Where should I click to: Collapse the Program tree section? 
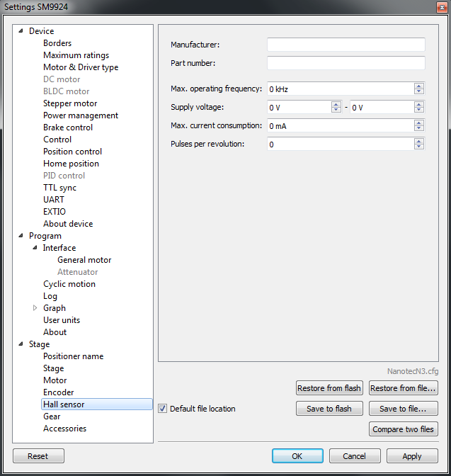[x=21, y=236]
